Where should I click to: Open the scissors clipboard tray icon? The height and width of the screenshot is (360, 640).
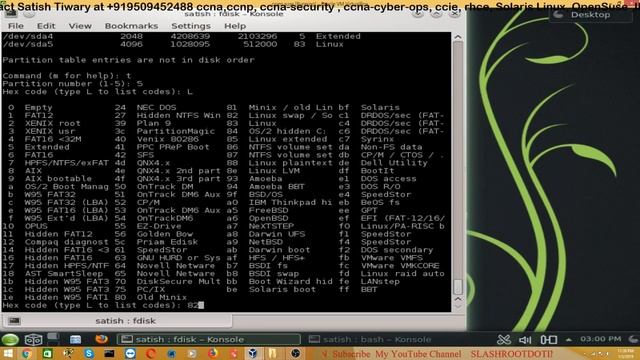504,339
